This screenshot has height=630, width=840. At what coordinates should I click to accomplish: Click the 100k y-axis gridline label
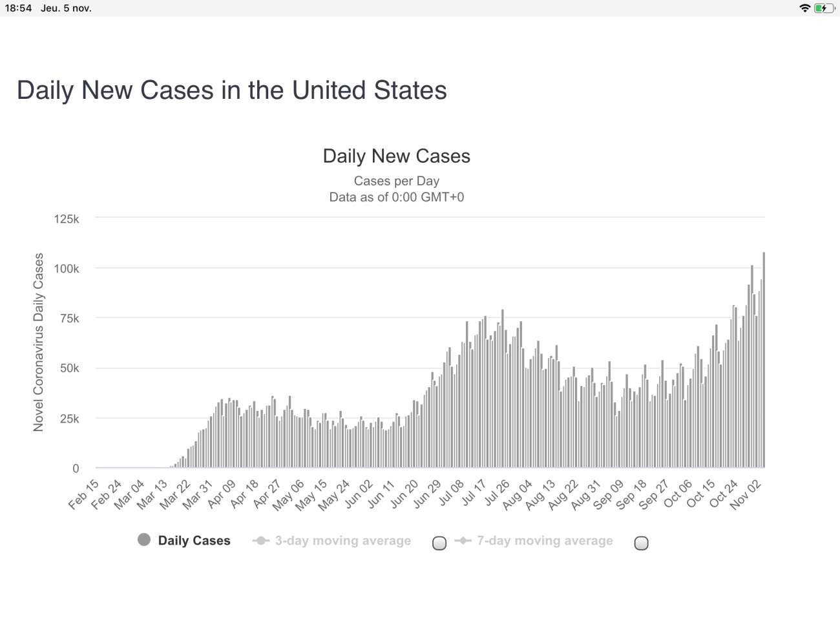click(67, 268)
